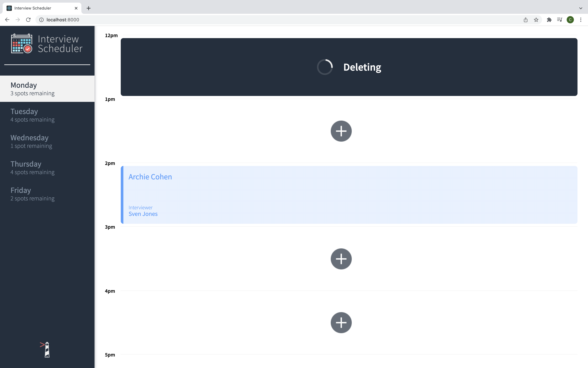Viewport: 588px width, 368px height.
Task: Click the Interview Scheduler calendar logo
Action: pyautogui.click(x=22, y=44)
